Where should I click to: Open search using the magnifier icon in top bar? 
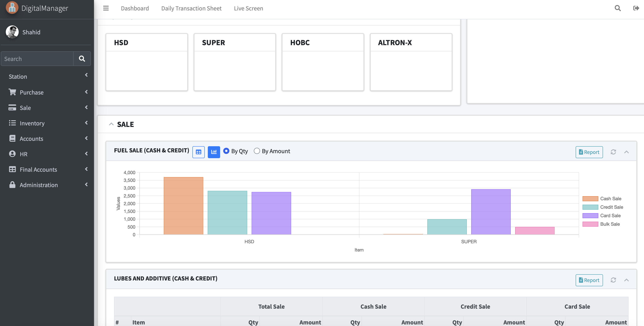click(617, 8)
